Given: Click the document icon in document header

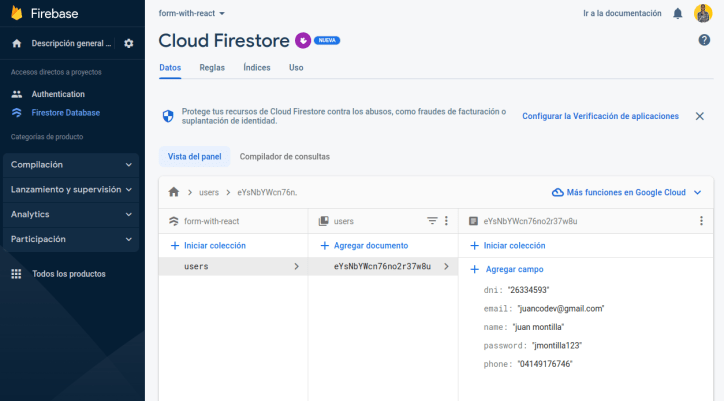Looking at the screenshot, I should pyautogui.click(x=473, y=221).
